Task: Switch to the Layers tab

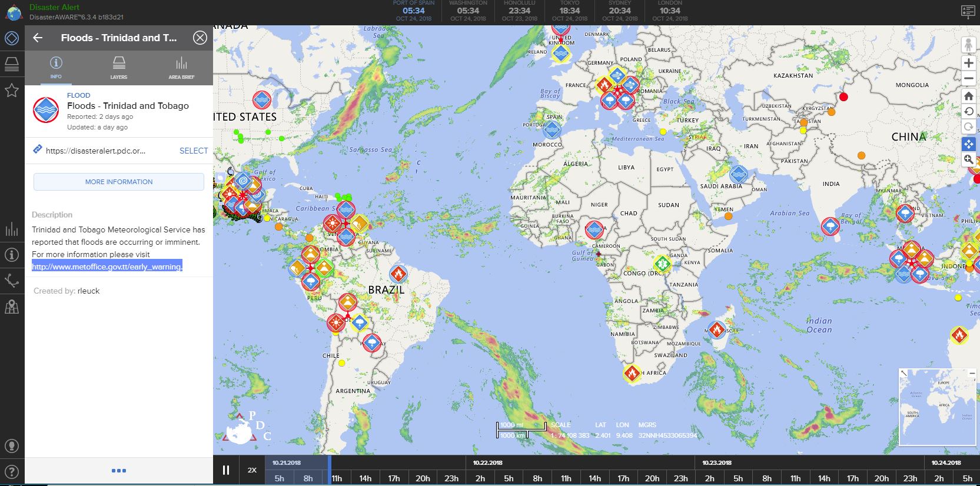Action: pyautogui.click(x=119, y=68)
